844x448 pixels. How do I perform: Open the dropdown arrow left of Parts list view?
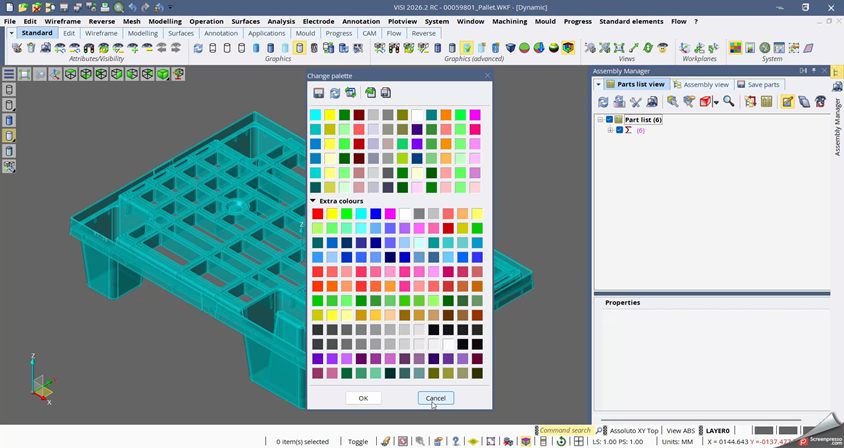[598, 85]
